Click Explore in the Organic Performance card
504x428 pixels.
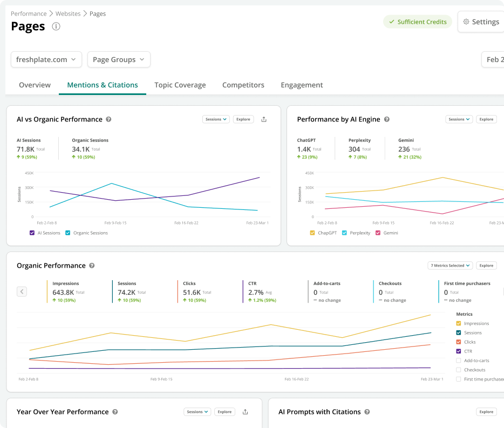(486, 266)
